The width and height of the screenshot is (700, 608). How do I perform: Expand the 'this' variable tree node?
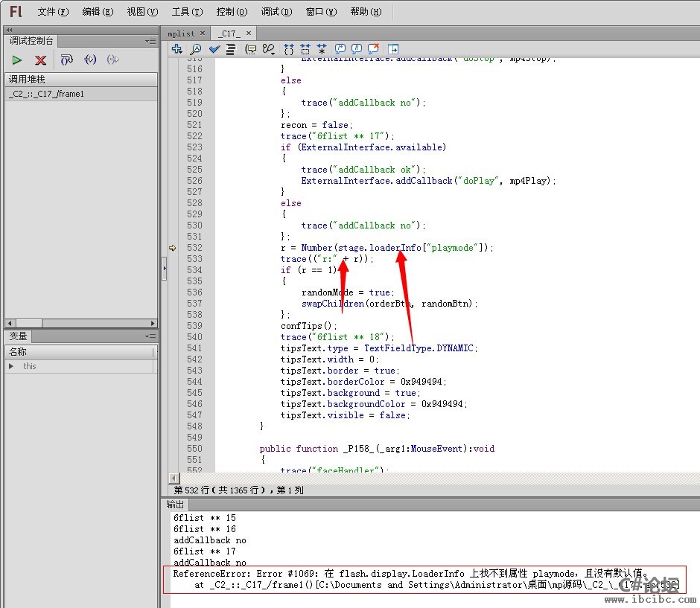click(11, 366)
